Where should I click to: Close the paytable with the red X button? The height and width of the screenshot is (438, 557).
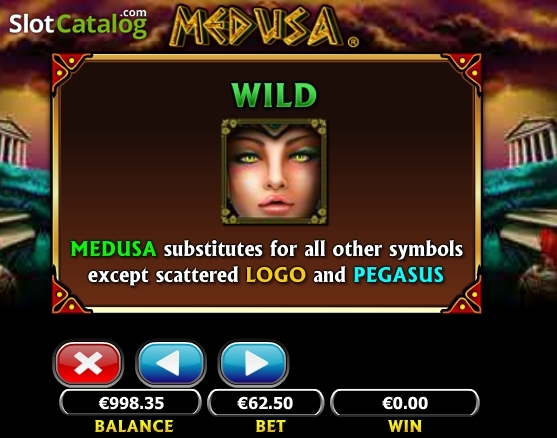[88, 363]
